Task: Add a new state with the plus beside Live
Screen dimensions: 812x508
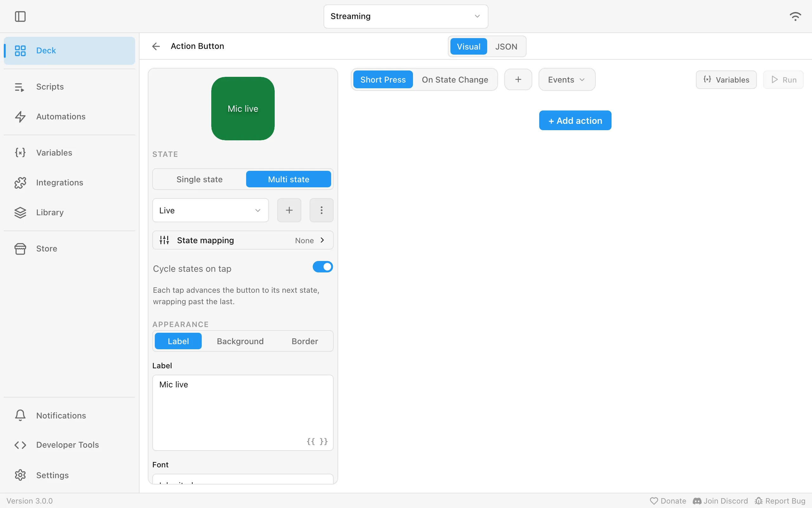Action: click(289, 210)
